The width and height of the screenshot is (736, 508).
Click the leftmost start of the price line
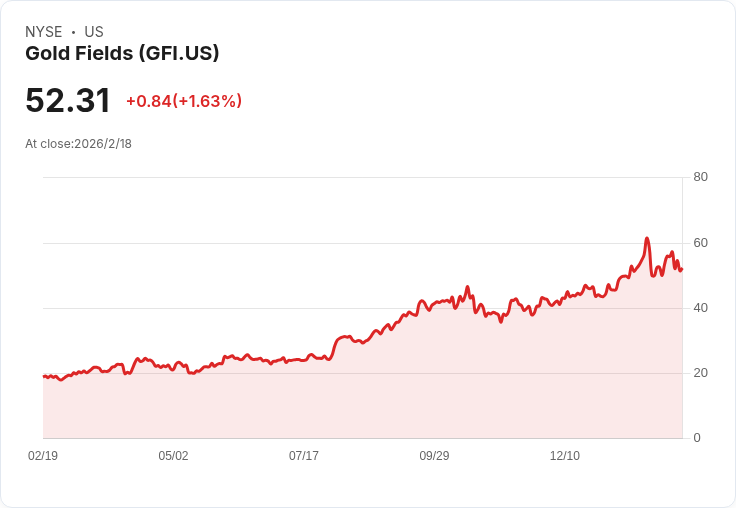click(x=44, y=376)
